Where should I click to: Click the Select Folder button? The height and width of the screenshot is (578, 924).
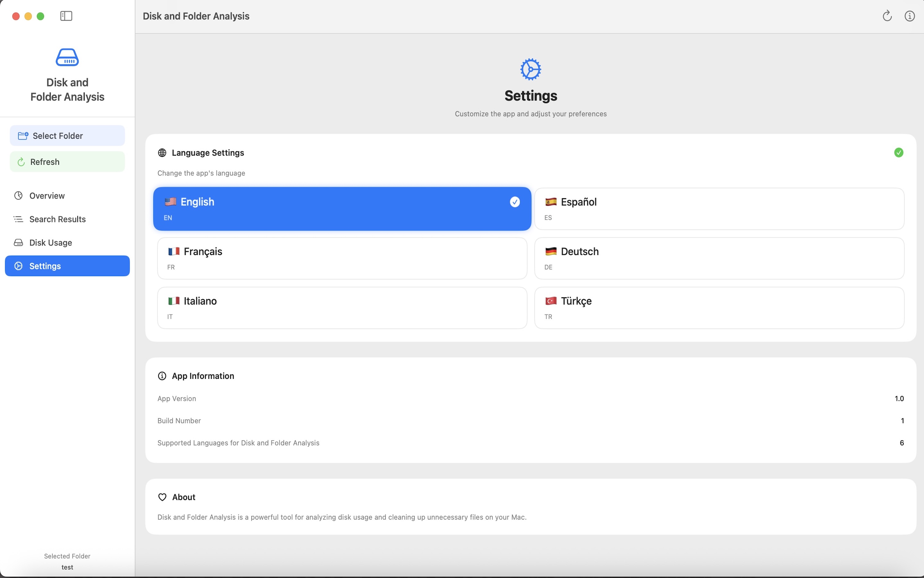67,136
